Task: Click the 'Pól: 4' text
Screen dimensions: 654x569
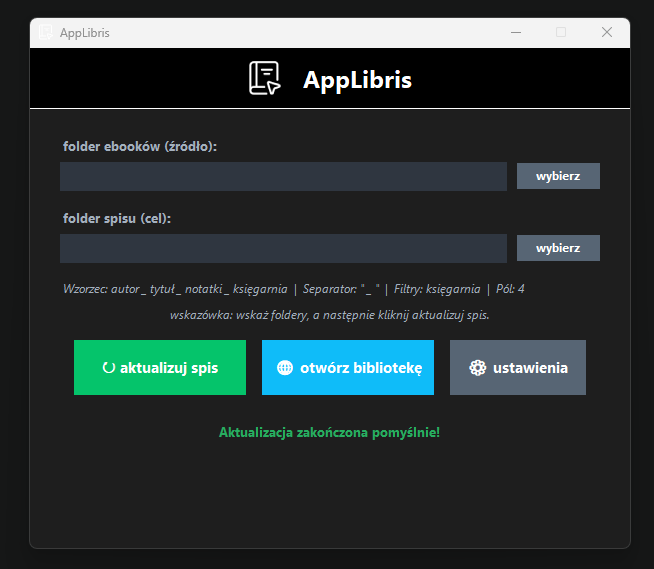Action: [x=510, y=289]
